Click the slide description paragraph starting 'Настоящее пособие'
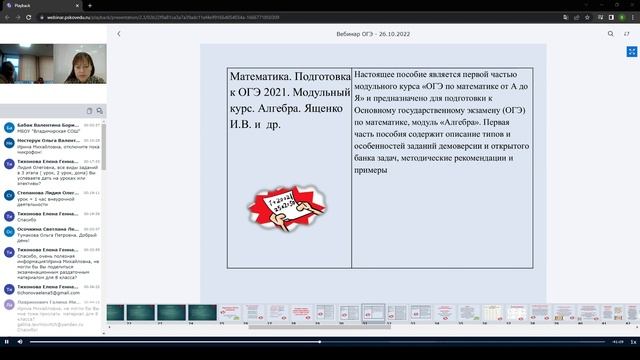Viewport: 640px width, 360px height. point(442,122)
